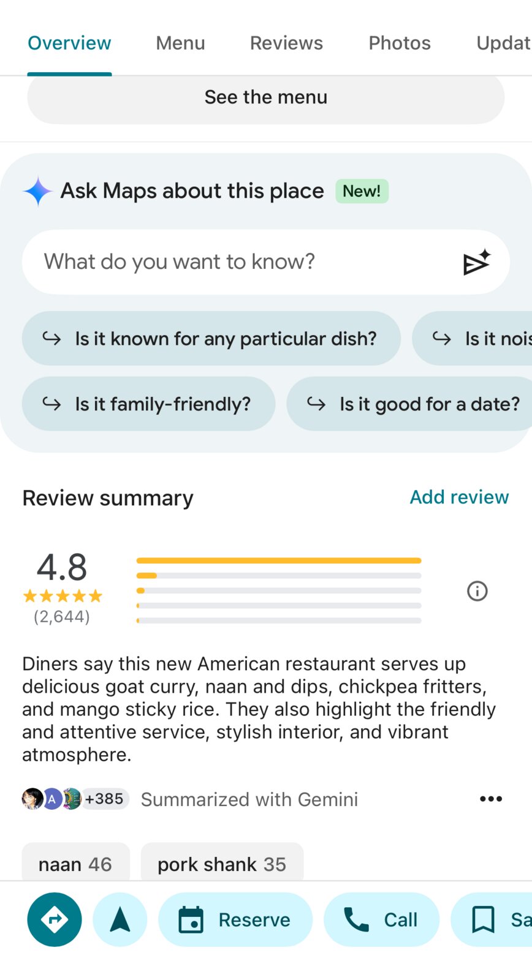Tap the Add review link

[459, 497]
